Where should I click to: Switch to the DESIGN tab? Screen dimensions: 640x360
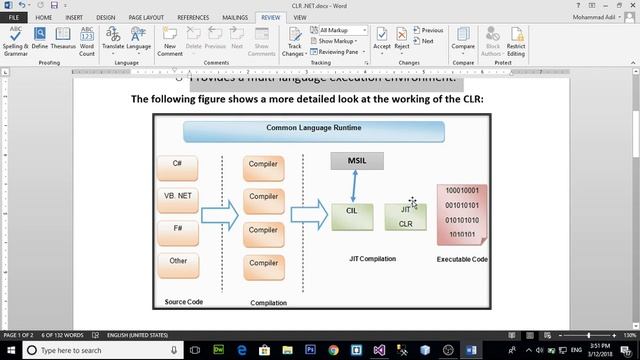click(105, 18)
